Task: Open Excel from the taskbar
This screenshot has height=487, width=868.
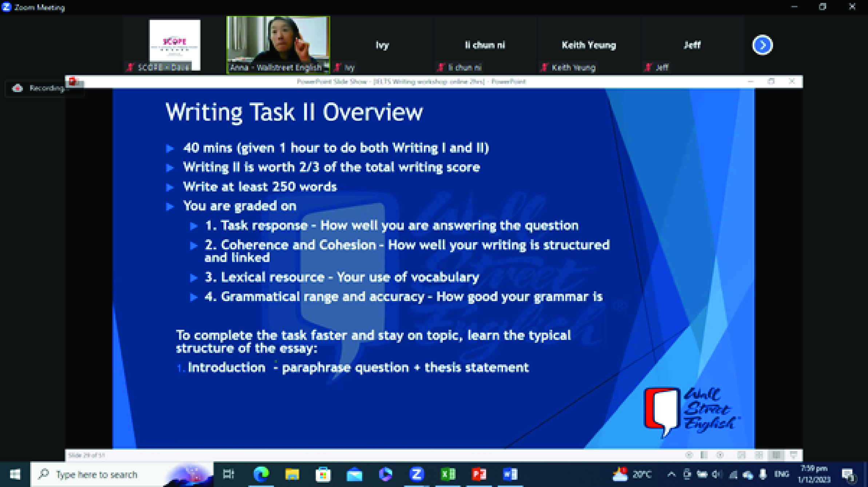Action: point(448,474)
